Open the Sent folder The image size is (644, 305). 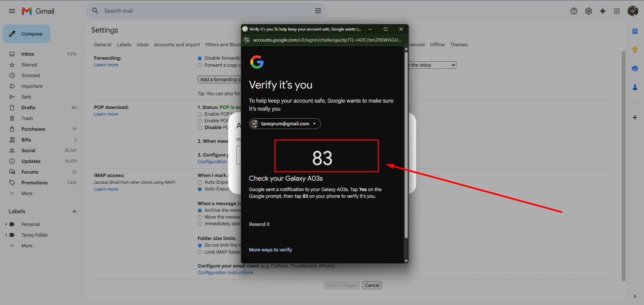(x=43, y=97)
